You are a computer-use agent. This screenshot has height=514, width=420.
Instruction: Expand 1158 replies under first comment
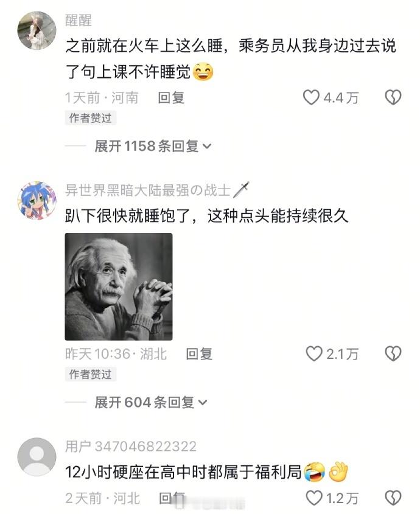pyautogui.click(x=153, y=146)
